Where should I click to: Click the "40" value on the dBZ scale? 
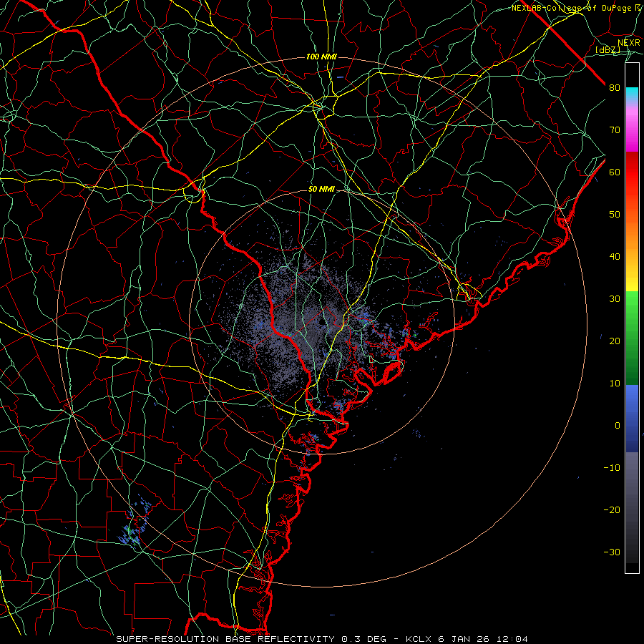point(615,257)
